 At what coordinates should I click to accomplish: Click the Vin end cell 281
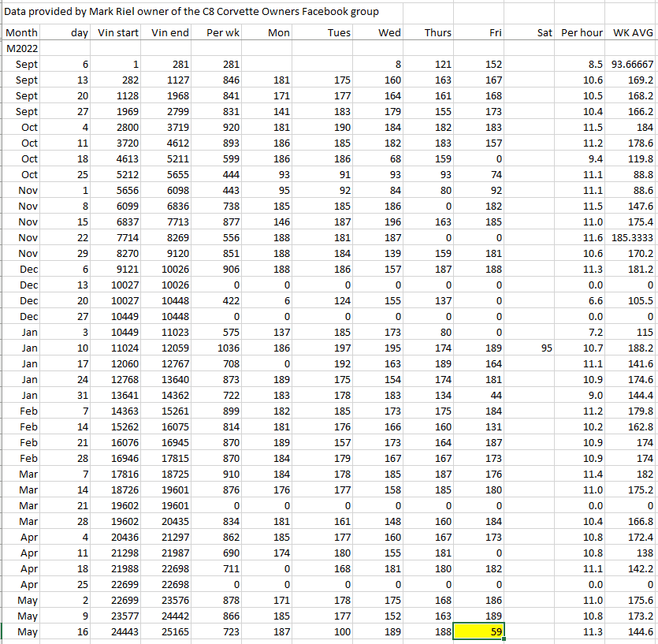pyautogui.click(x=169, y=64)
